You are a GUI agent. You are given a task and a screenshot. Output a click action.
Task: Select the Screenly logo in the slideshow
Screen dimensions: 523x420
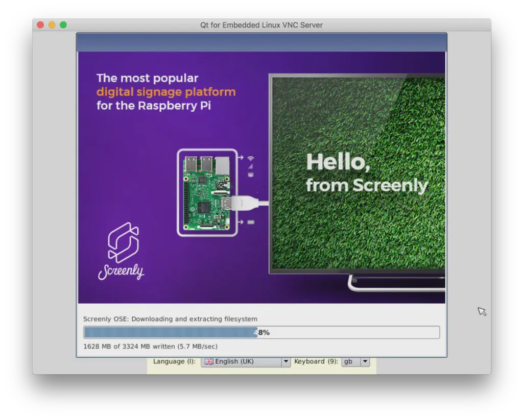[123, 248]
